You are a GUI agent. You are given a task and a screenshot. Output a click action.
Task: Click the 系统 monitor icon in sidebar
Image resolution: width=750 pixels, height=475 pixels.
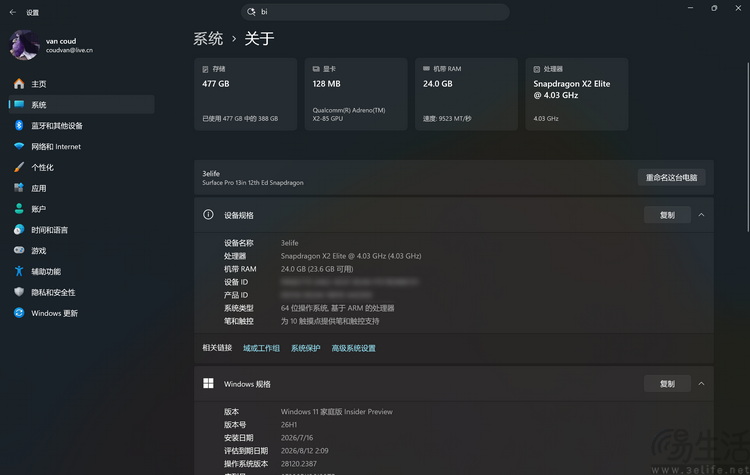coord(19,104)
